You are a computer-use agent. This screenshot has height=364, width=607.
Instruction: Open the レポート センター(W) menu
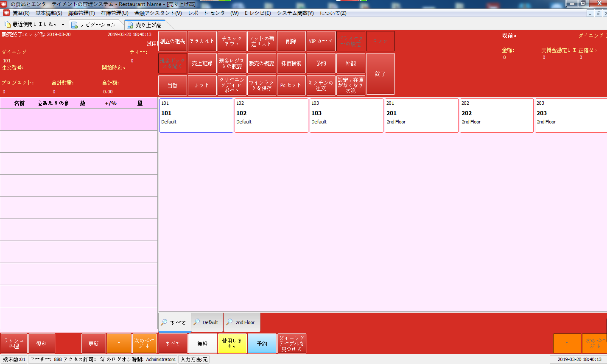pos(213,13)
